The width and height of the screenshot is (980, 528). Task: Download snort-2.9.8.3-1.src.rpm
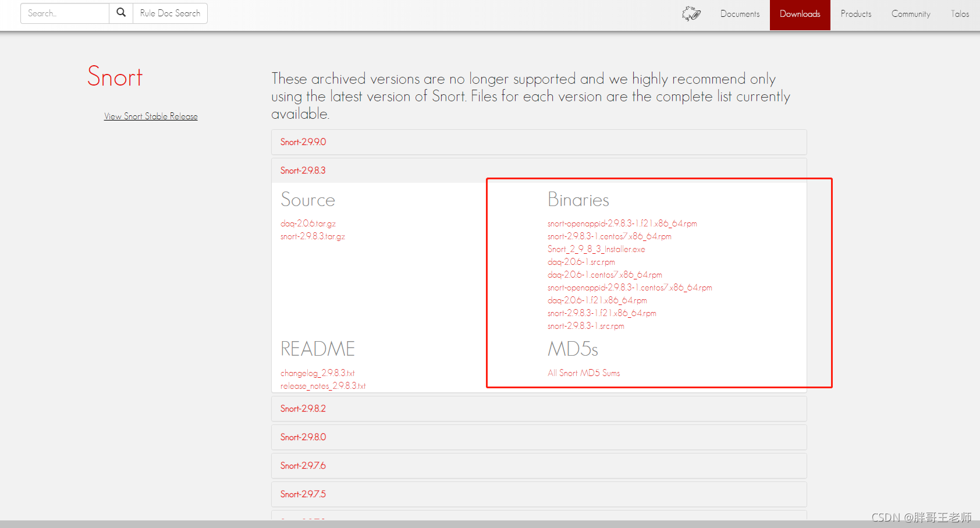[585, 326]
